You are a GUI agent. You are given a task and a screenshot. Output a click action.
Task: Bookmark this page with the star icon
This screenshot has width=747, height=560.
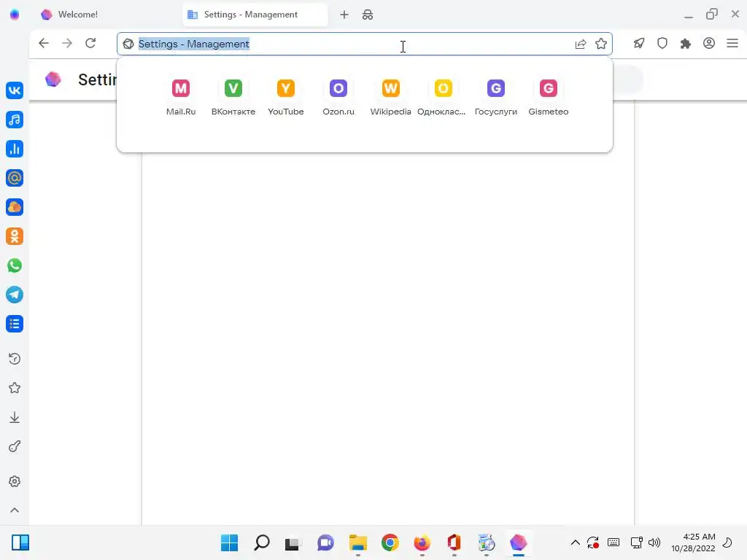(x=601, y=44)
